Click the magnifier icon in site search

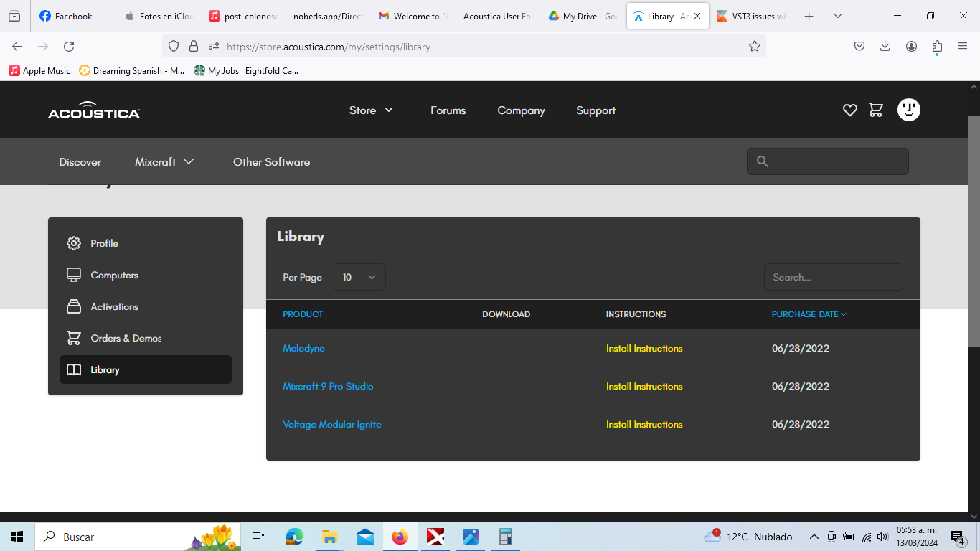coord(763,161)
